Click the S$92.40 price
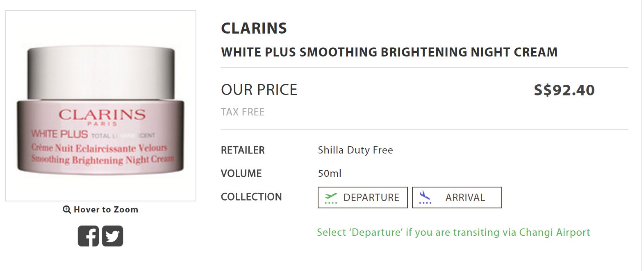 pos(564,90)
